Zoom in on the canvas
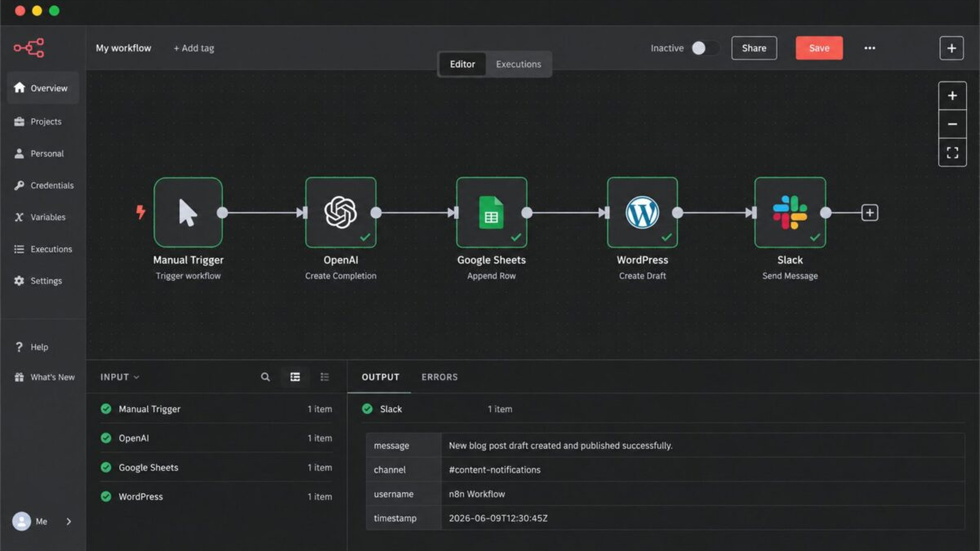This screenshot has height=551, width=980. [x=952, y=95]
